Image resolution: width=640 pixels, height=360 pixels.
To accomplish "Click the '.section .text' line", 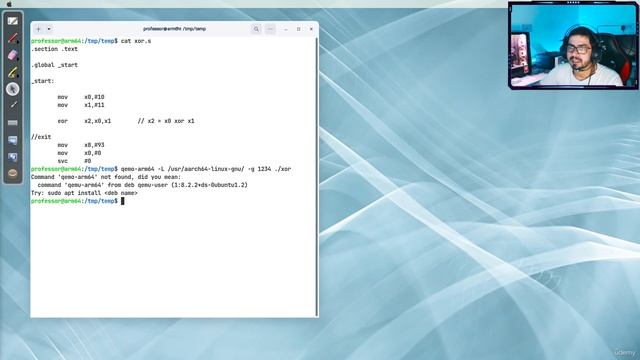I will tap(54, 49).
